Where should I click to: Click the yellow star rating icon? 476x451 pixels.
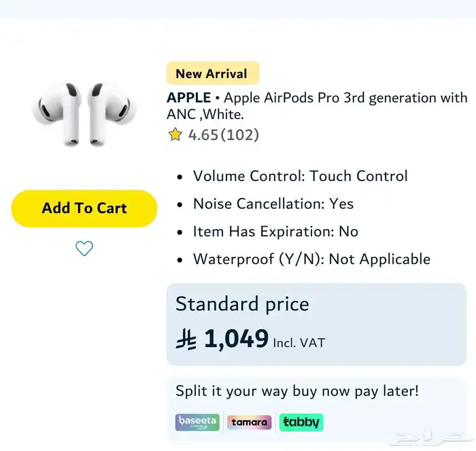tap(175, 135)
